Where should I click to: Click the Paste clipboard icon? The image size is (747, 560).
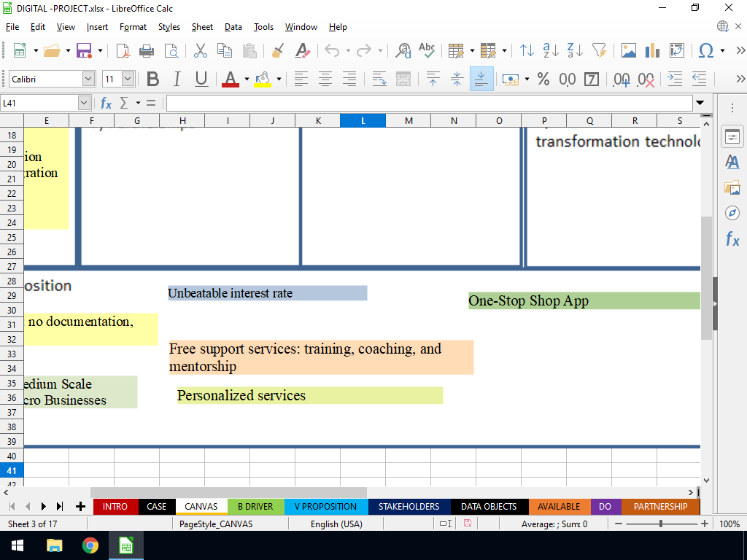[249, 50]
